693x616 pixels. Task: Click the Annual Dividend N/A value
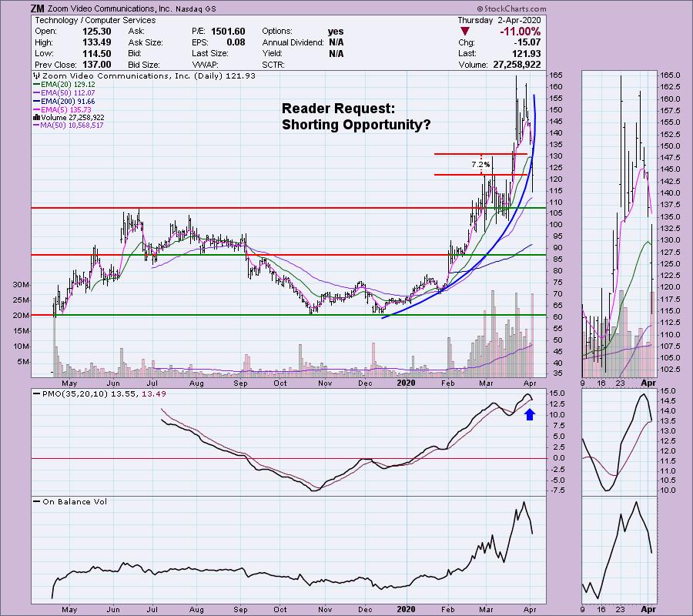tap(336, 42)
